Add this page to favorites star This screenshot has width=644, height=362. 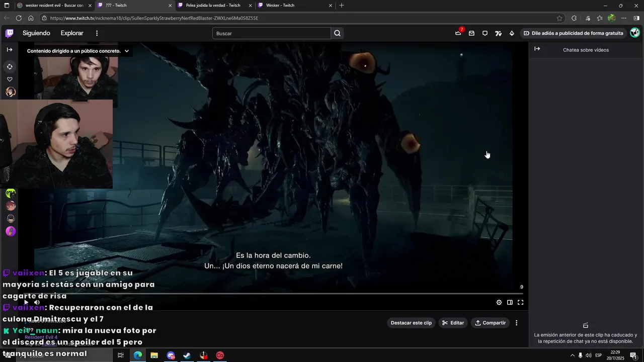[559, 18]
